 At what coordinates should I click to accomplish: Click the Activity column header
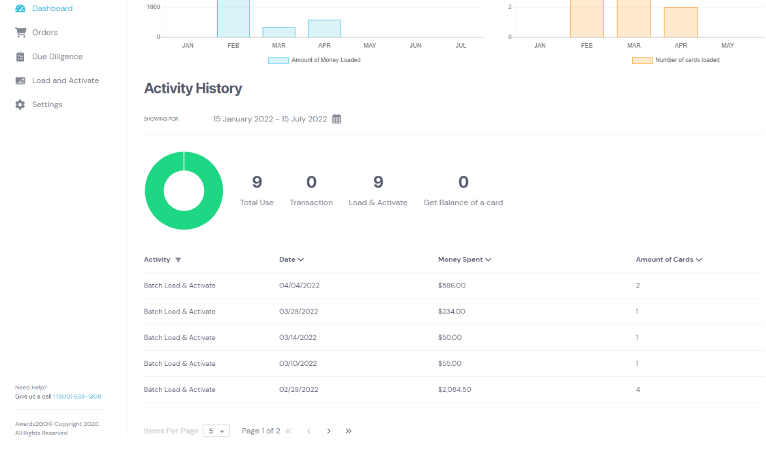157,260
